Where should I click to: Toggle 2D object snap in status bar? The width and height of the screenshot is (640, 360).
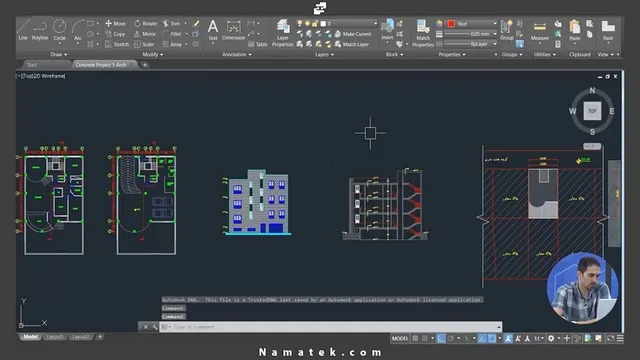coord(492,338)
